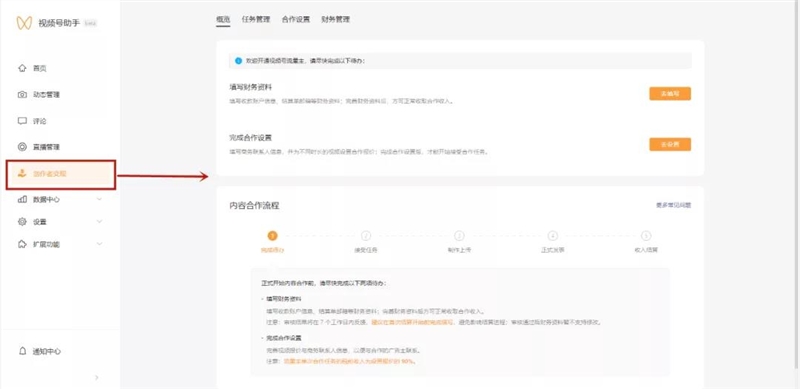The height and width of the screenshot is (389, 800).
Task: Open 通知中心 bell icon
Action: [22, 351]
